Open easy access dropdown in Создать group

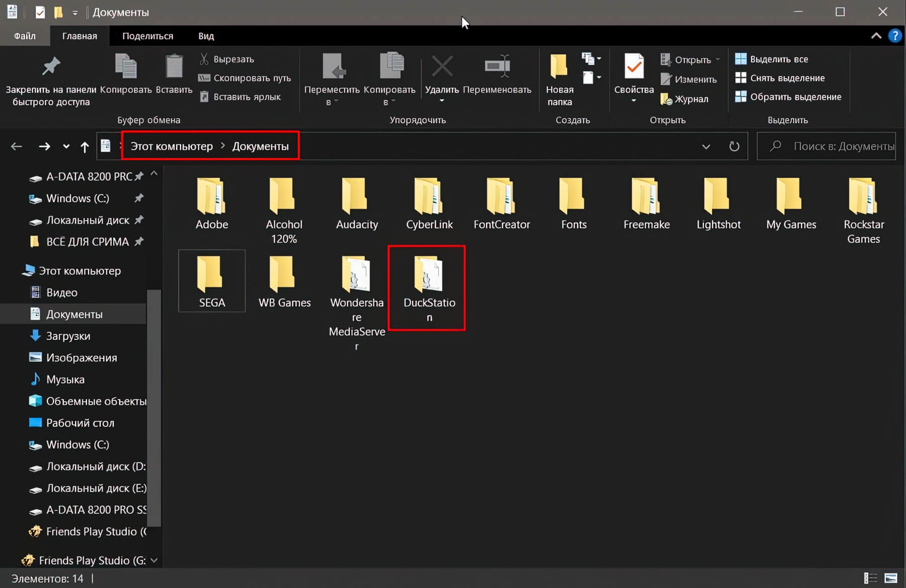[591, 78]
